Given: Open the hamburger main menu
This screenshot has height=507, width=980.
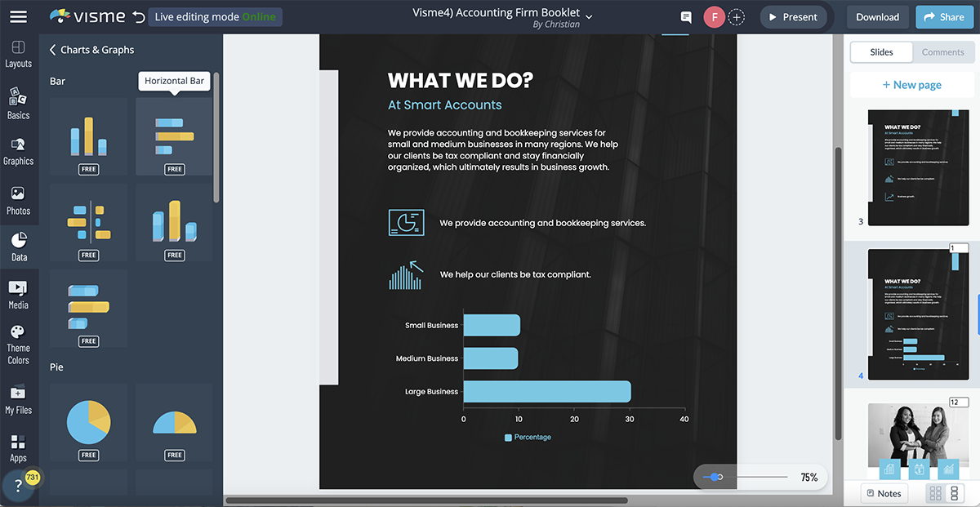Looking at the screenshot, I should [x=18, y=16].
